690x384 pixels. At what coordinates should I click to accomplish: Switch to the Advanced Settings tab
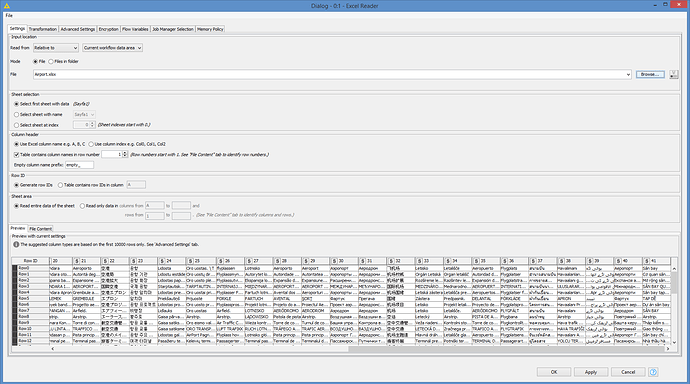tap(77, 29)
